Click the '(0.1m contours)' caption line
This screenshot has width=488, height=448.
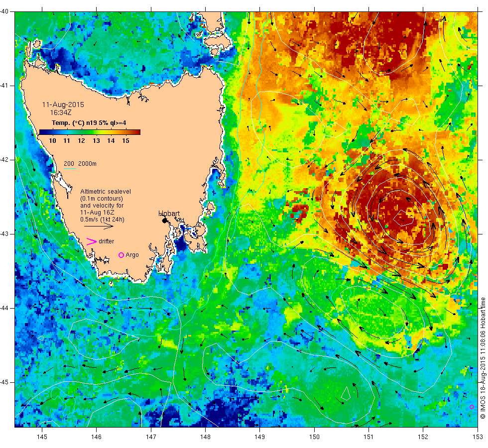pos(102,199)
